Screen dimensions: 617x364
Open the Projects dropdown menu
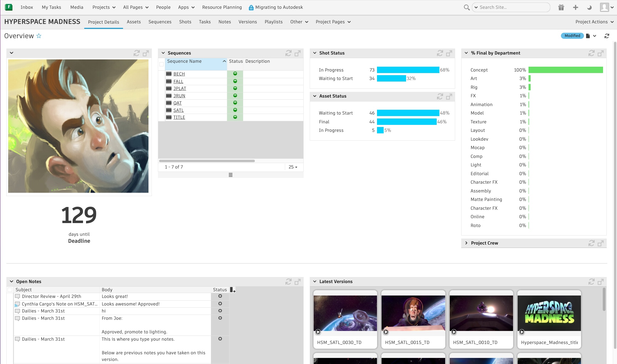(104, 7)
